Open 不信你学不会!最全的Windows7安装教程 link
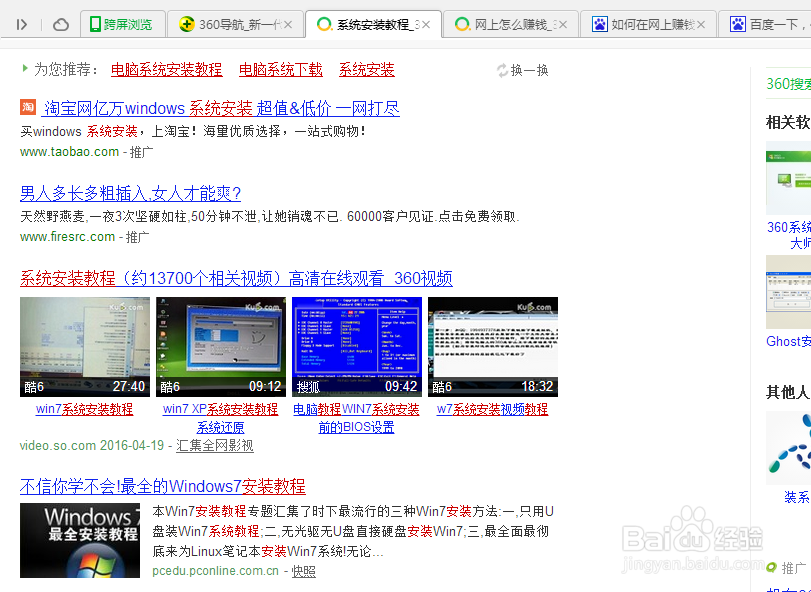 click(163, 487)
